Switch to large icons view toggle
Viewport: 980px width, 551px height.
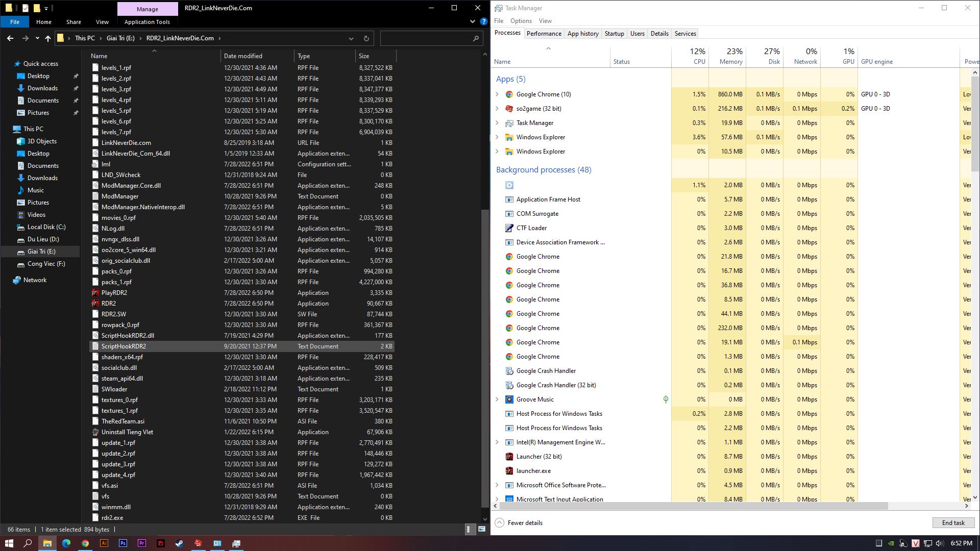(481, 529)
